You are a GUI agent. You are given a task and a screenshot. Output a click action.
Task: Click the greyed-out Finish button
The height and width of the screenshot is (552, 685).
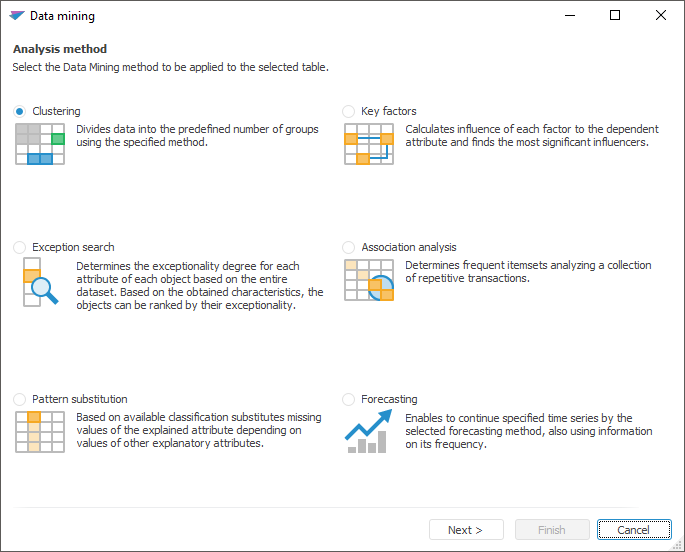(552, 530)
